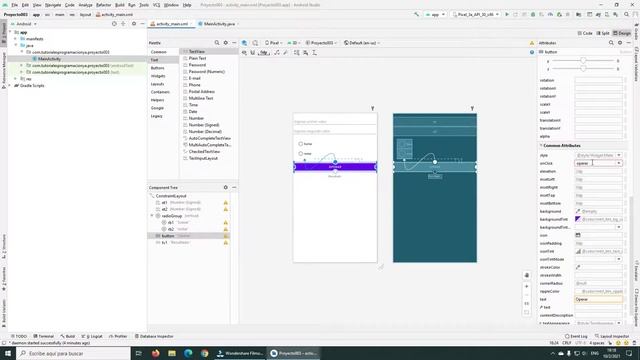
Task: Open Firefox from the taskbar
Action: pos(156,353)
